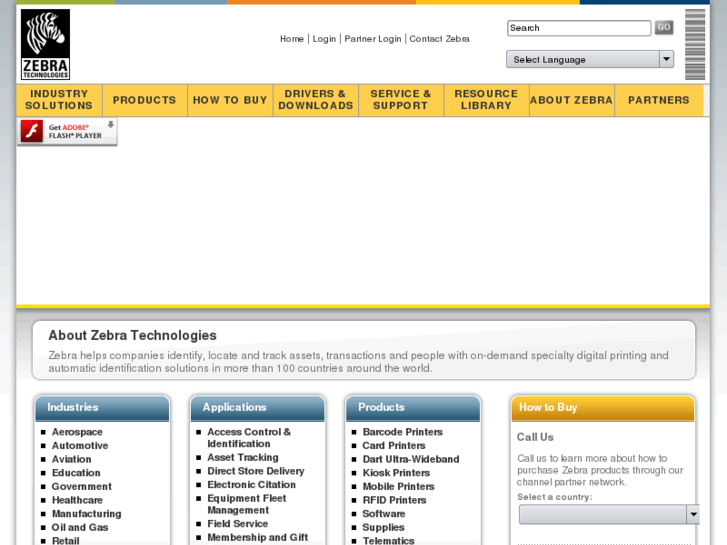The height and width of the screenshot is (545, 727).
Task: Open the Barcode Printers link
Action: [402, 432]
